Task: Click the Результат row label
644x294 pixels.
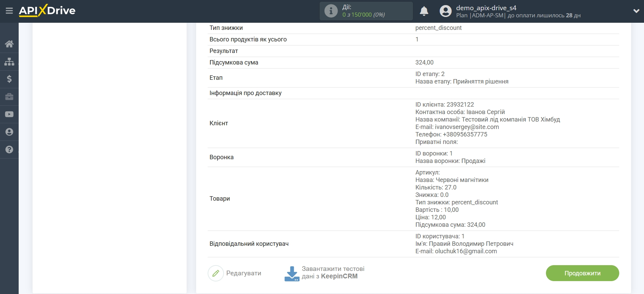Action: 224,51
